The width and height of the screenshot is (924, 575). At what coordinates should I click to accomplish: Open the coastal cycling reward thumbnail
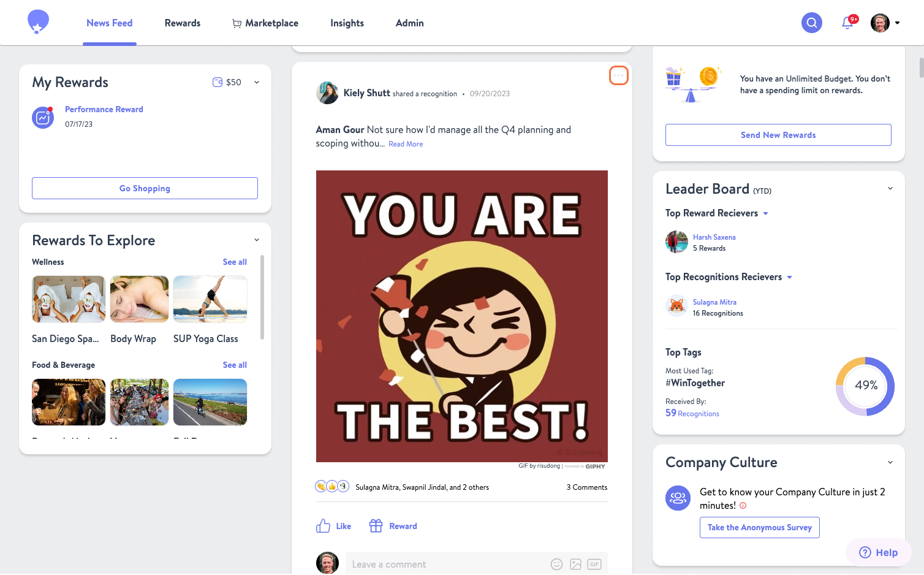click(210, 402)
